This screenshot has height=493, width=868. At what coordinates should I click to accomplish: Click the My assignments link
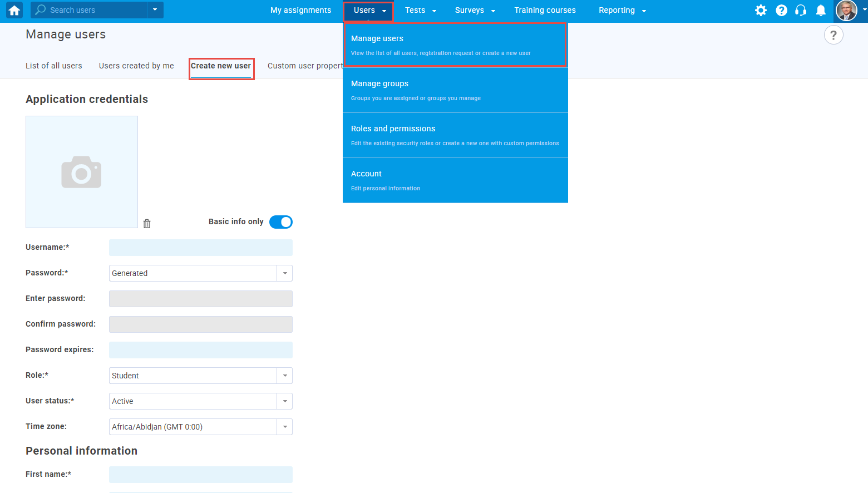[x=300, y=10]
